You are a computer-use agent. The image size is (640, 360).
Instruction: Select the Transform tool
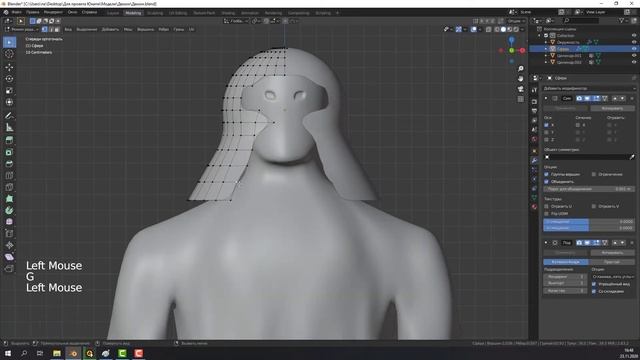pos(9,102)
